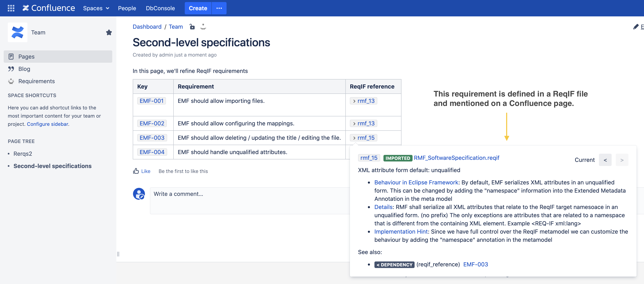644x284 pixels.
Task: Click the Create button
Action: [198, 8]
